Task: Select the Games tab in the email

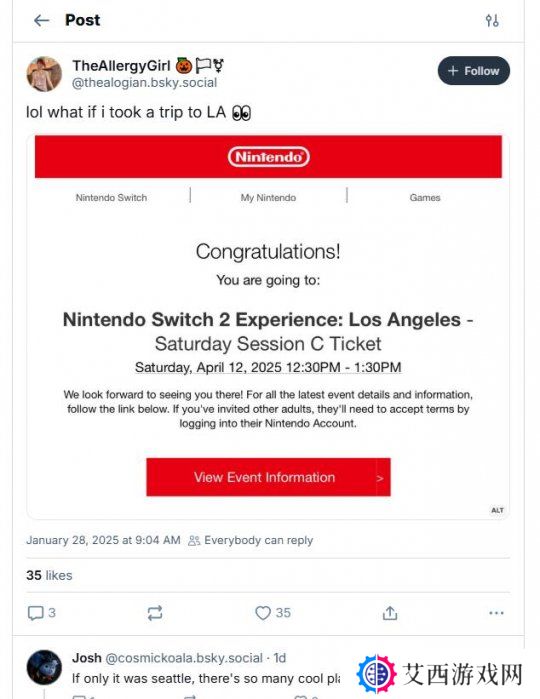Action: 425,197
